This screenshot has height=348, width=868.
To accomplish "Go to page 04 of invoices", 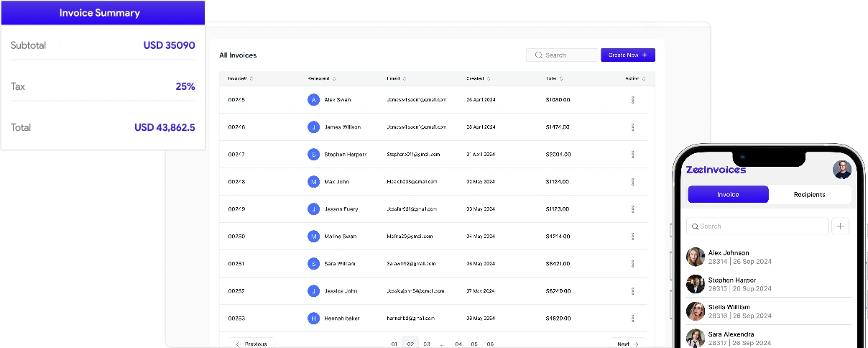I will tap(458, 344).
